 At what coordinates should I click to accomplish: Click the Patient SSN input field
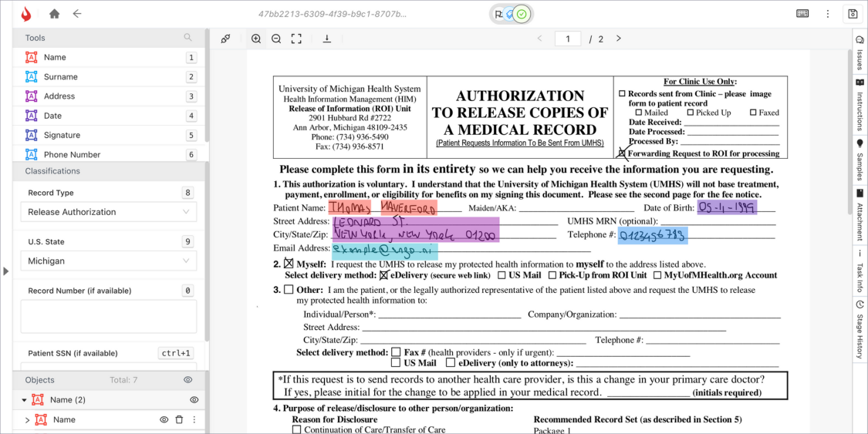coord(109,367)
